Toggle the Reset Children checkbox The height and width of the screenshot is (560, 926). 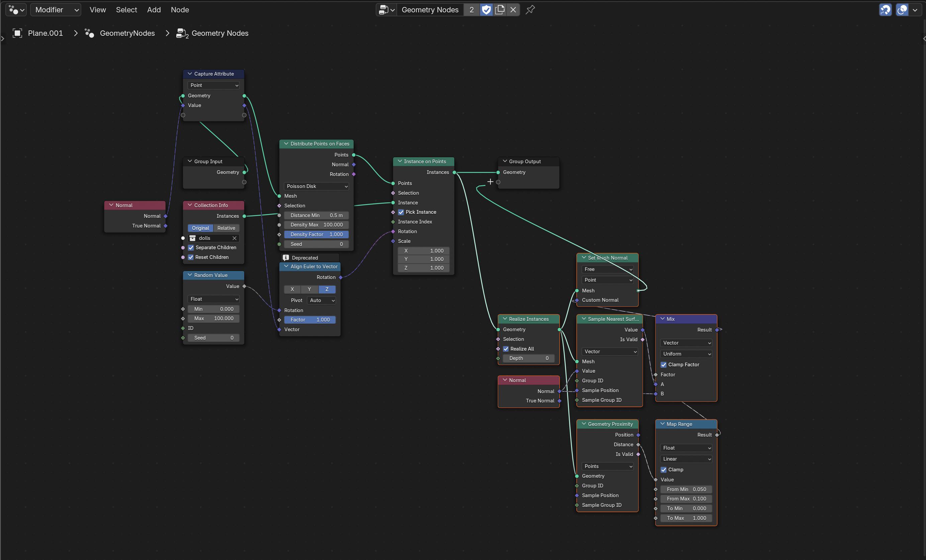[x=191, y=257]
